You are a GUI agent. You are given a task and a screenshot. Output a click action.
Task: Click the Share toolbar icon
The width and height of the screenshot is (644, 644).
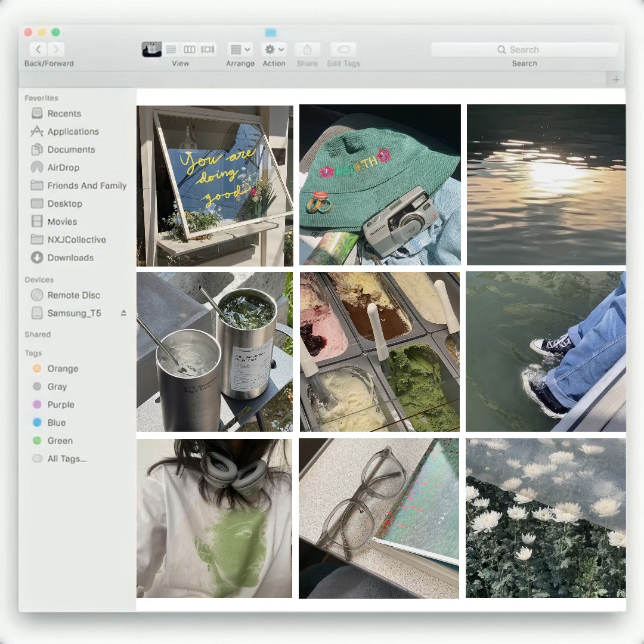click(x=308, y=49)
